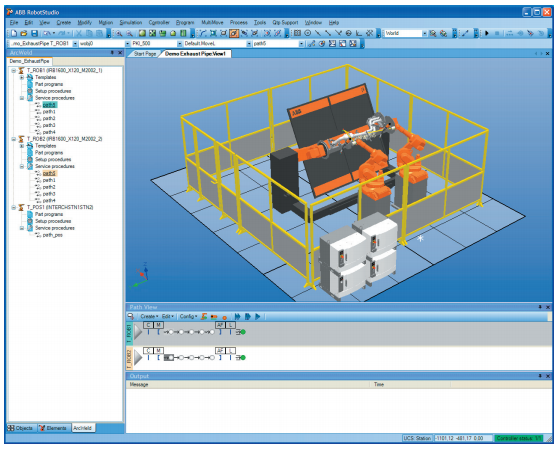
Task: Switch to the Objects tab
Action: pyautogui.click(x=20, y=428)
